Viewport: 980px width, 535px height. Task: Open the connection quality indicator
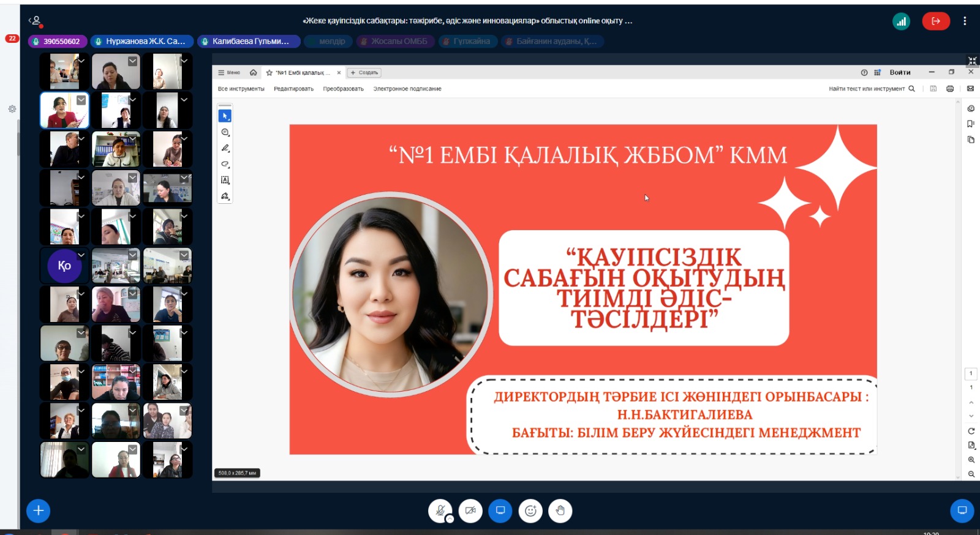(x=901, y=21)
